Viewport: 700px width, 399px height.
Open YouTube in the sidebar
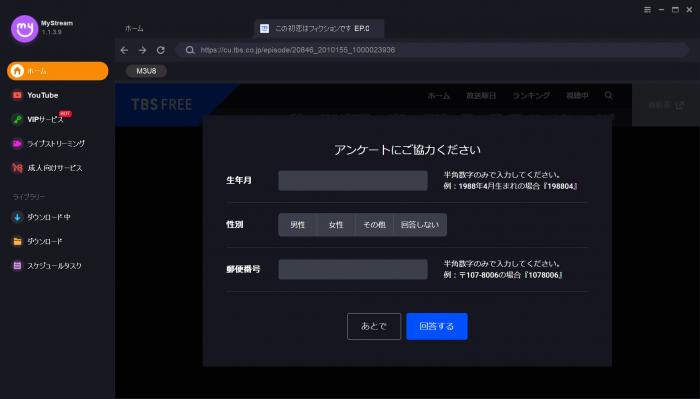[x=42, y=95]
